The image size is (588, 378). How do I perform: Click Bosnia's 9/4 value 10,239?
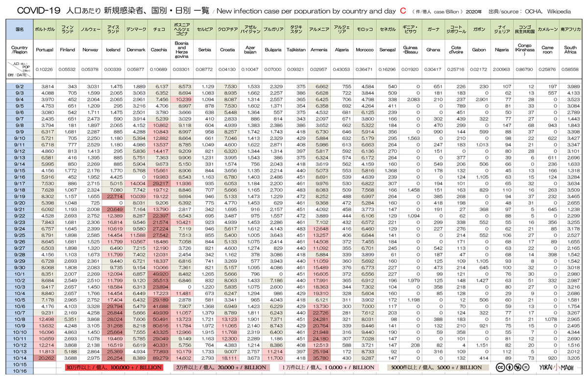coord(181,99)
